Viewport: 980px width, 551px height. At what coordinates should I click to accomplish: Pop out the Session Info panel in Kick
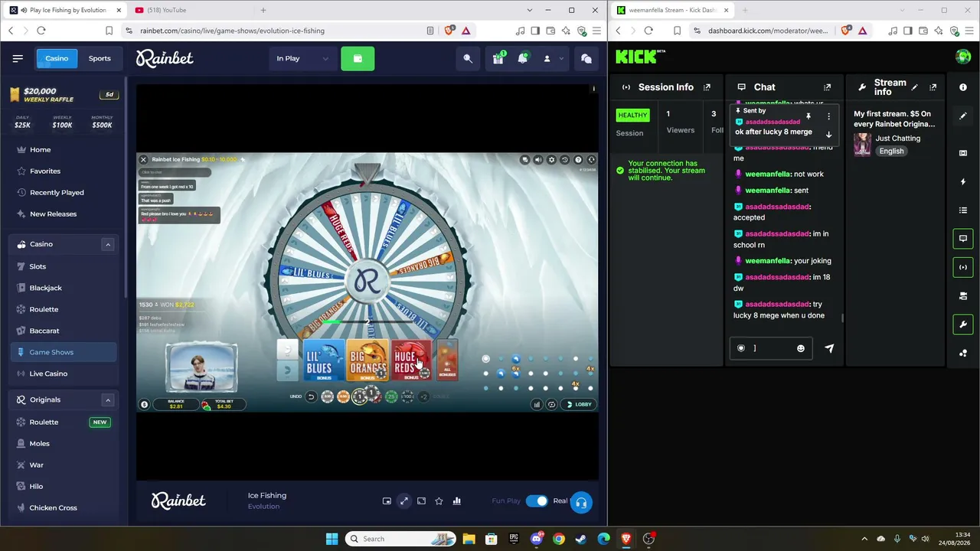point(707,87)
